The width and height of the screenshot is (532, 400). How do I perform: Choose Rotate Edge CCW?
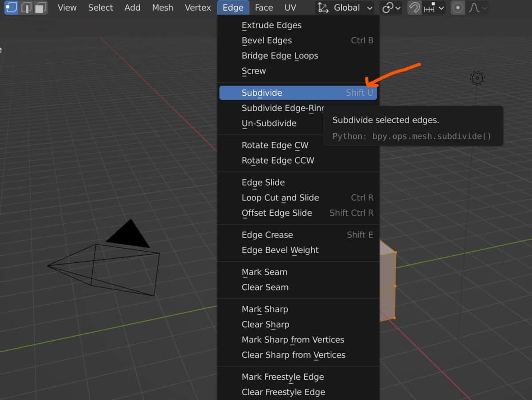(298, 160)
